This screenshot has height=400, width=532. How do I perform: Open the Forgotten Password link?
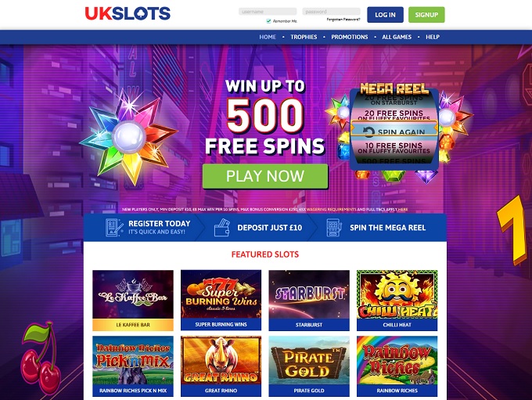[x=343, y=20]
